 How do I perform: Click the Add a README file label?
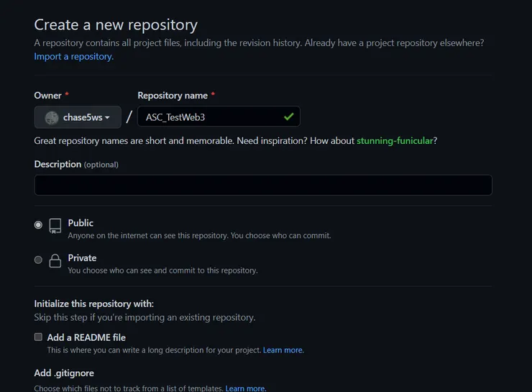(86, 337)
